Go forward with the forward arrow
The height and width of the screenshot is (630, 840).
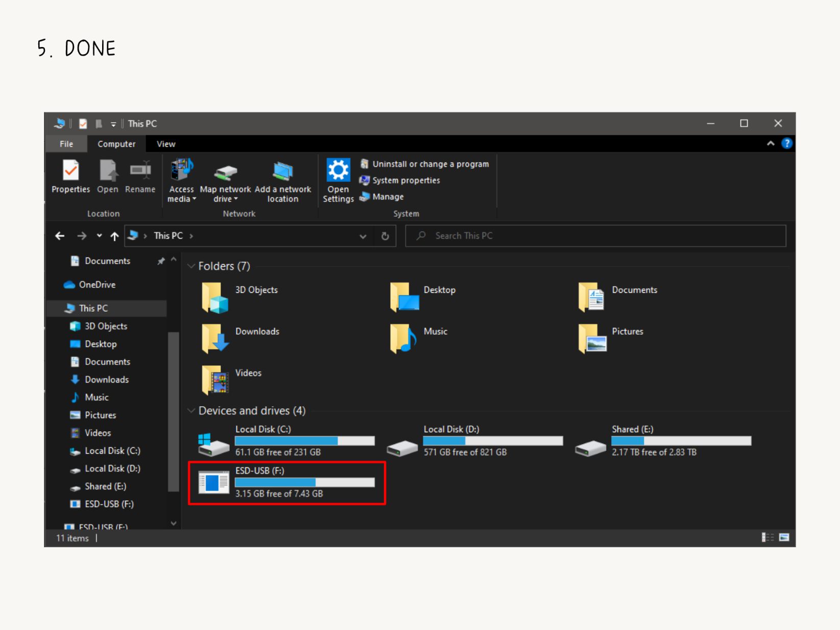click(x=82, y=236)
